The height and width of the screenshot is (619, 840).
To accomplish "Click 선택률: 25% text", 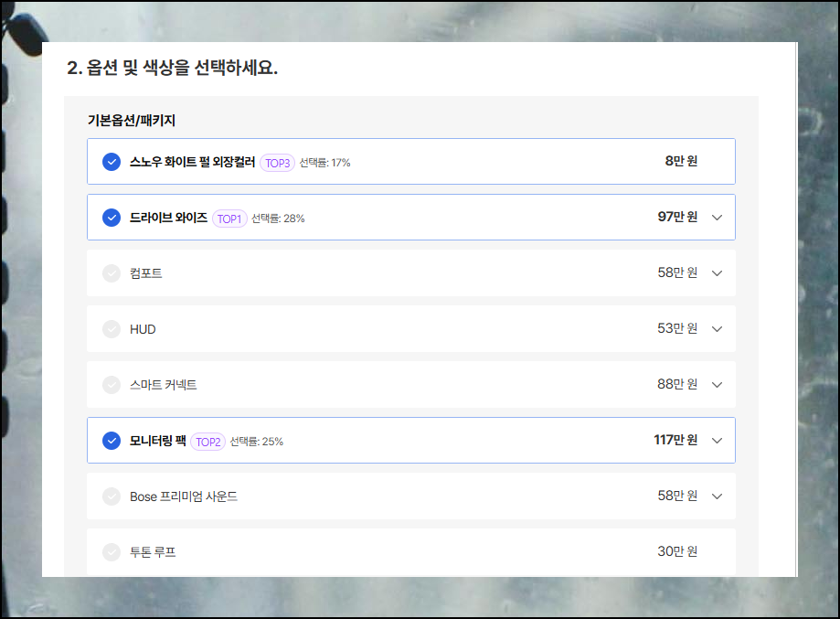I will 257,442.
